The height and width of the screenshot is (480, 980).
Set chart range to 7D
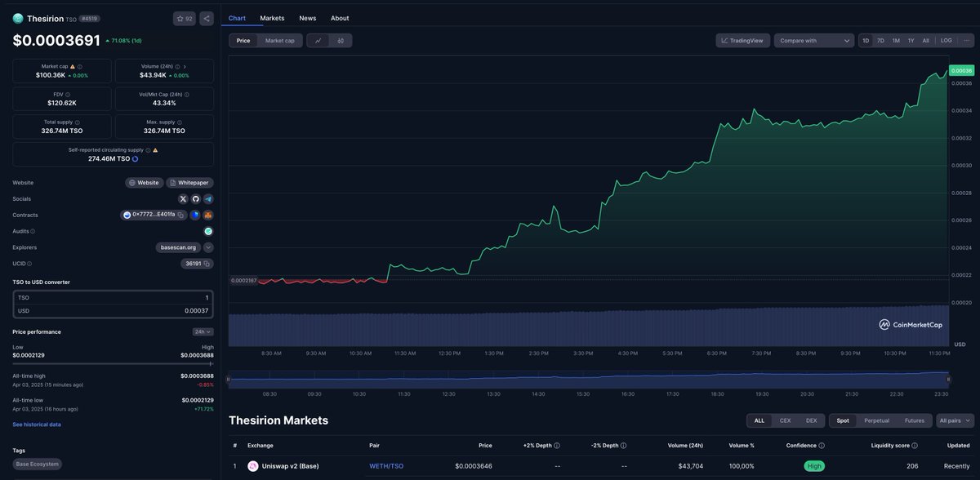880,40
